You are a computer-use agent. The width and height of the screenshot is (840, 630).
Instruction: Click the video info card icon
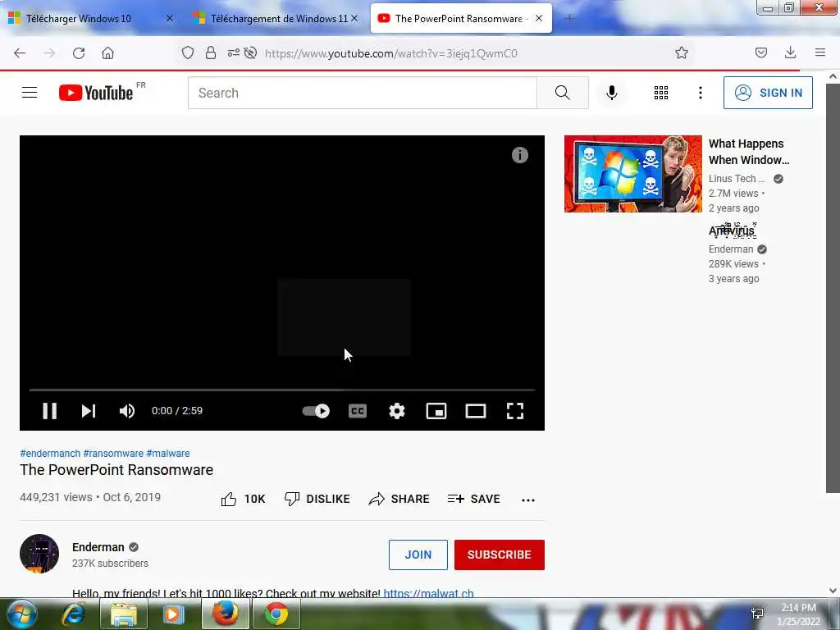point(519,155)
